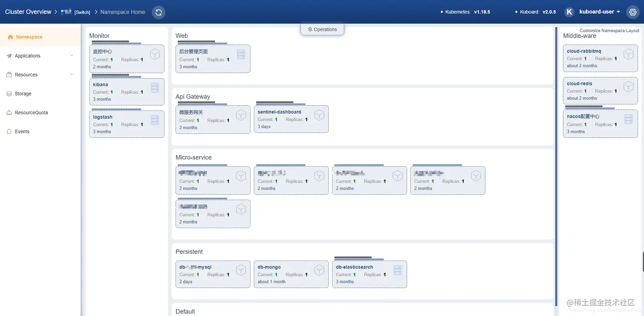Viewport: 644px width, 316px height.
Task: Open the logstash workload name
Action: coord(103,117)
